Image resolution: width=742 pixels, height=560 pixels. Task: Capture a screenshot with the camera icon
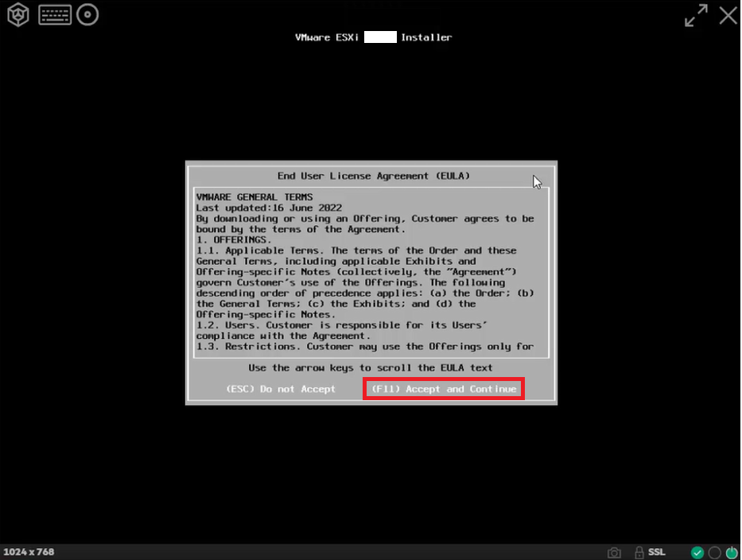pos(614,552)
